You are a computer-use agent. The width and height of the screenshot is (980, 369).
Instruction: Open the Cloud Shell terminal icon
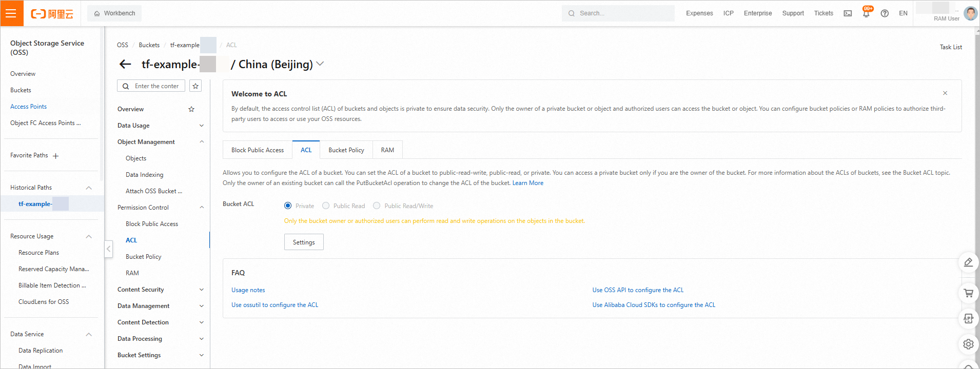coord(848,13)
